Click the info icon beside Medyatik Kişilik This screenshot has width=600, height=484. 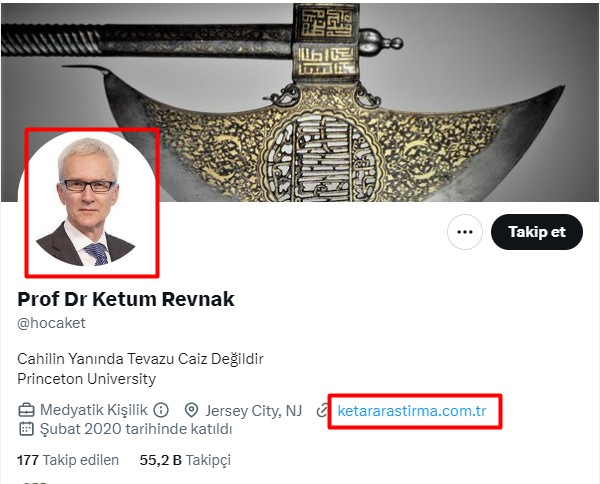pos(161,410)
